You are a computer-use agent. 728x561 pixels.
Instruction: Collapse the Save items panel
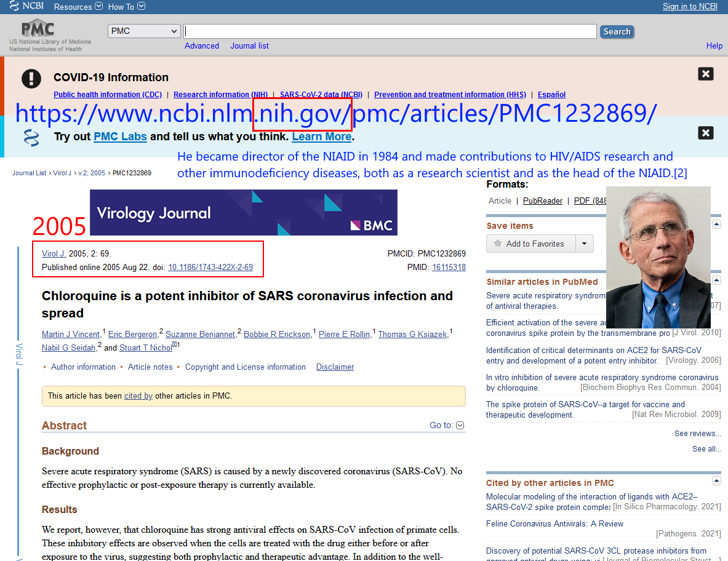716,224
